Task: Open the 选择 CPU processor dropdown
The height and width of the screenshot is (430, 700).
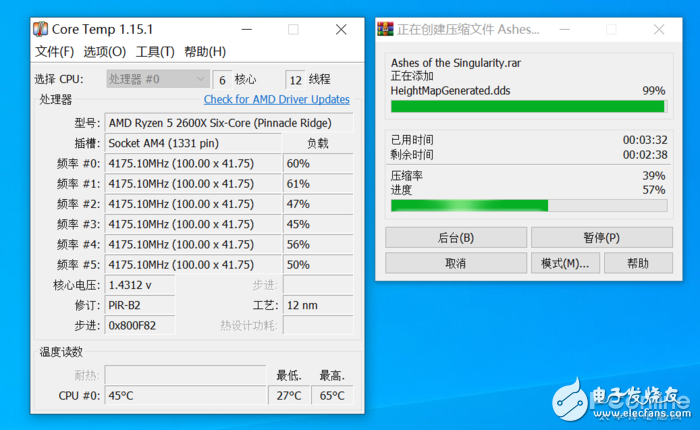Action: click(x=157, y=79)
